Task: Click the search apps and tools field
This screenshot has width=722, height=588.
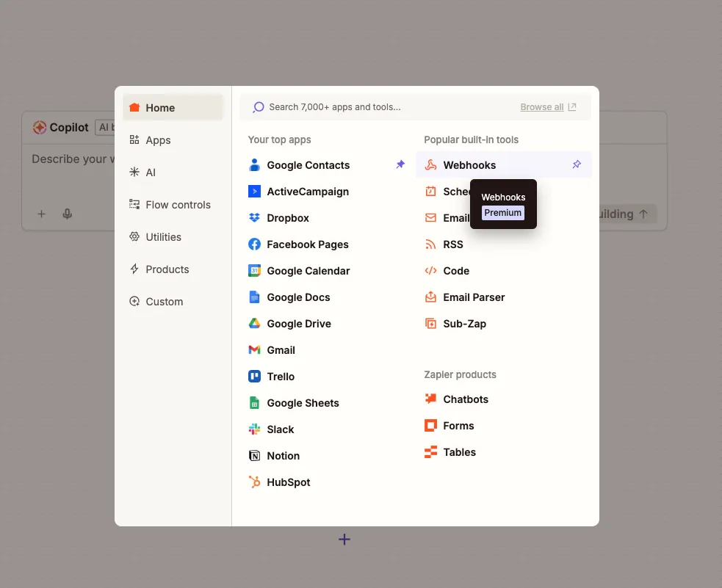Action: coord(415,107)
